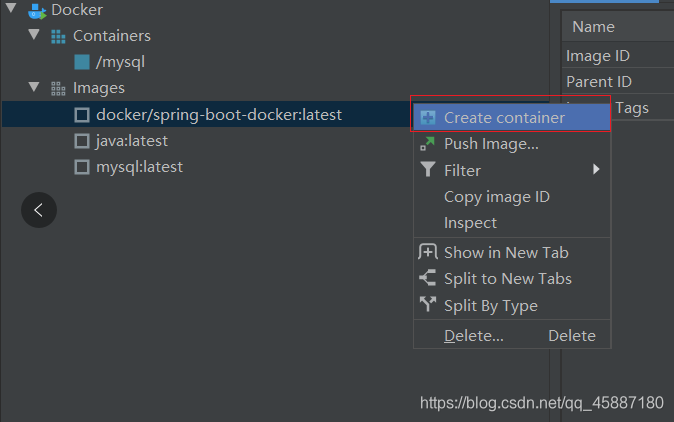Collapse the Docker tree node
The image size is (674, 422).
point(11,8)
